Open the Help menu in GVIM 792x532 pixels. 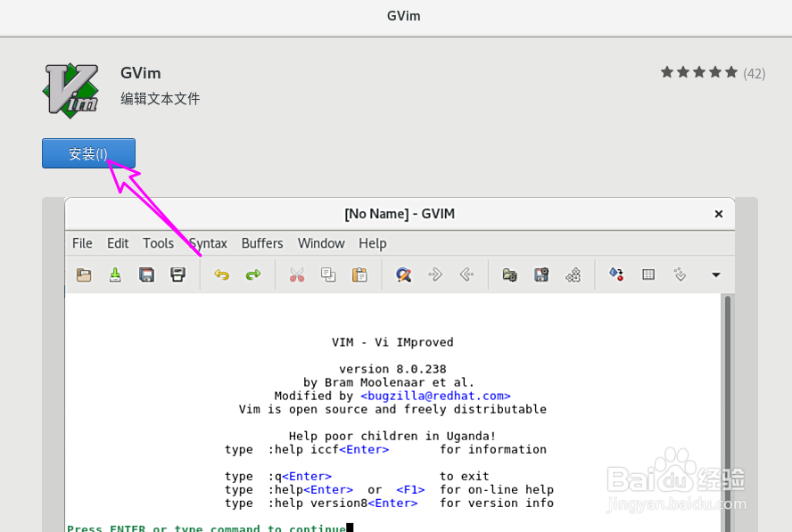(373, 243)
